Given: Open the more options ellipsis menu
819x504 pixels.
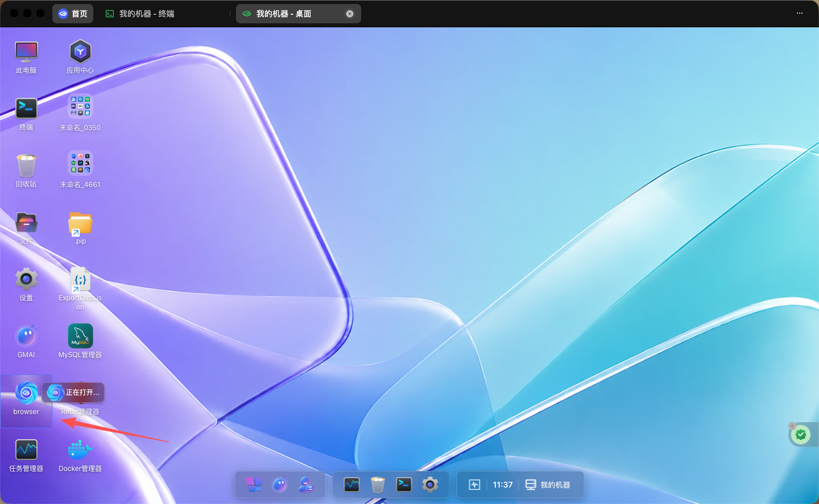Looking at the screenshot, I should [x=800, y=13].
